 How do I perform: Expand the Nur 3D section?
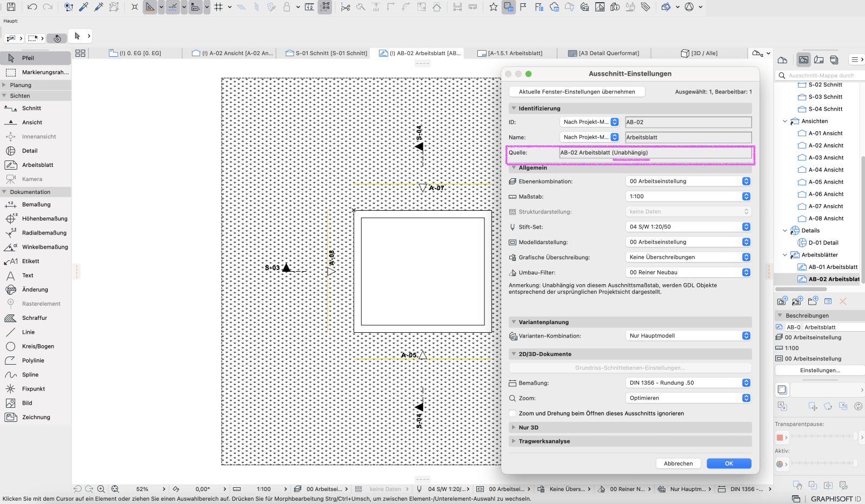[514, 427]
